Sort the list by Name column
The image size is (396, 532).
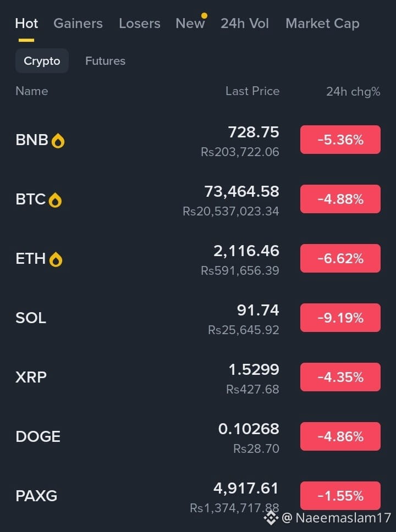[x=32, y=91]
